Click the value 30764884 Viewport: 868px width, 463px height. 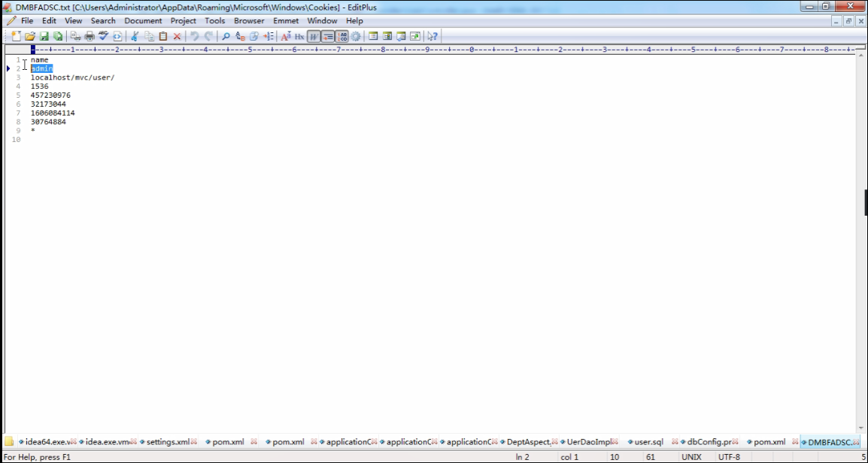48,122
